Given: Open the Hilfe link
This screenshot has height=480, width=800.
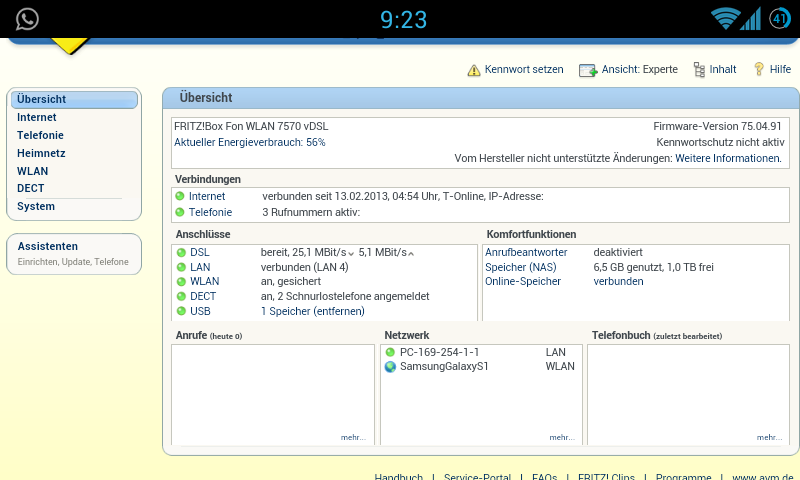Looking at the screenshot, I should [780, 69].
